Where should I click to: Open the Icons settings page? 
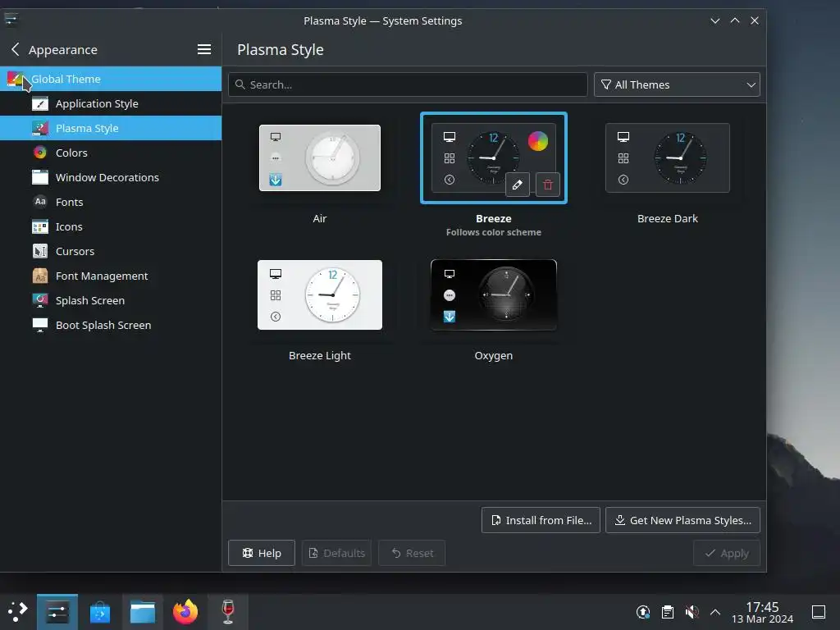pyautogui.click(x=111, y=226)
